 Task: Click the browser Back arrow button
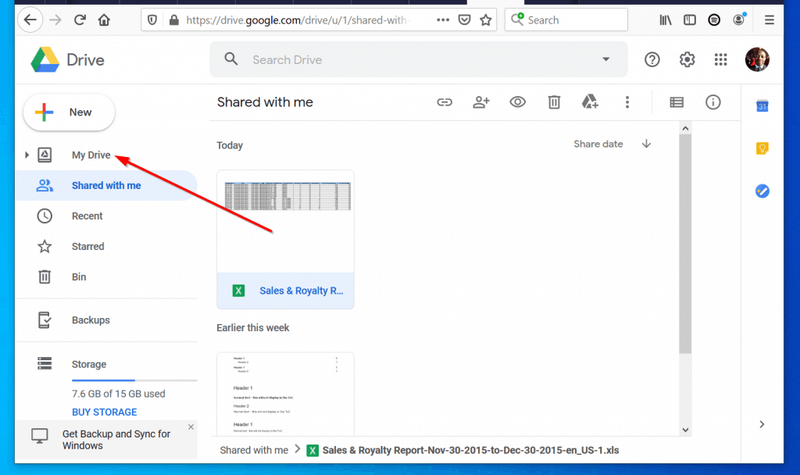[30, 20]
